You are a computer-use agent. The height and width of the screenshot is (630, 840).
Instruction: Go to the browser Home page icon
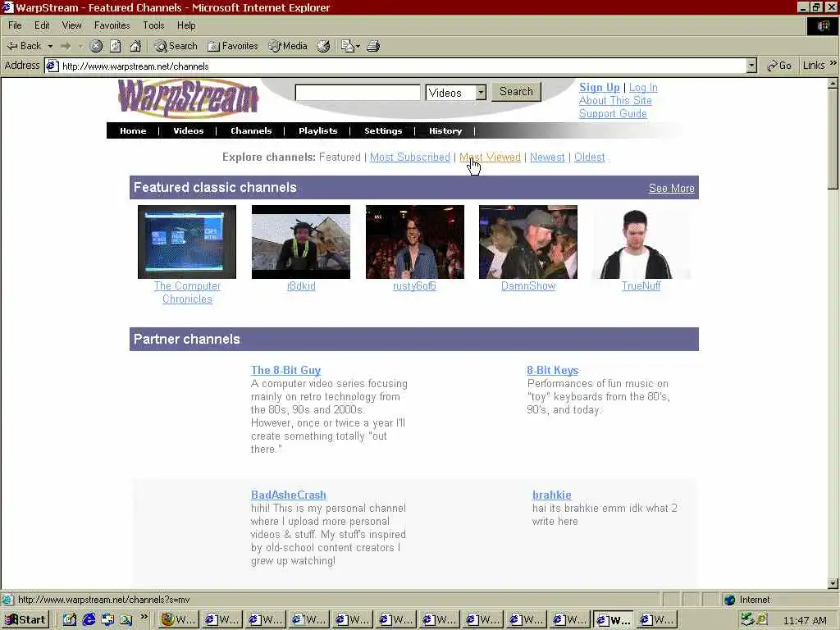(x=135, y=46)
